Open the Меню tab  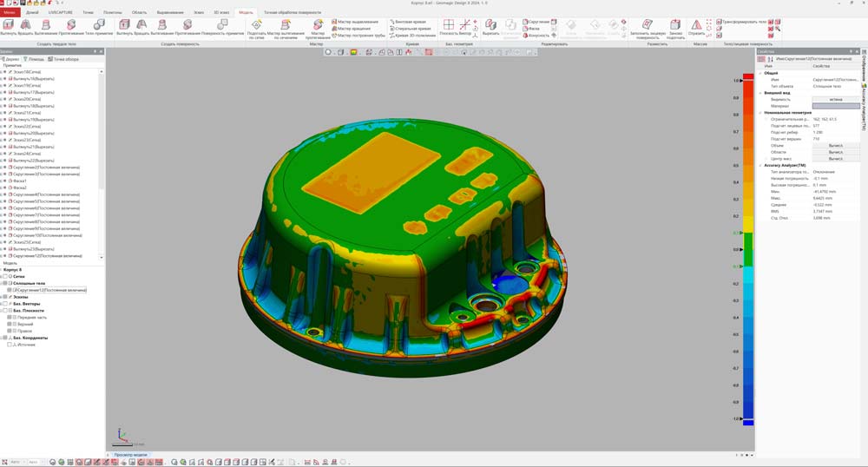coord(10,12)
